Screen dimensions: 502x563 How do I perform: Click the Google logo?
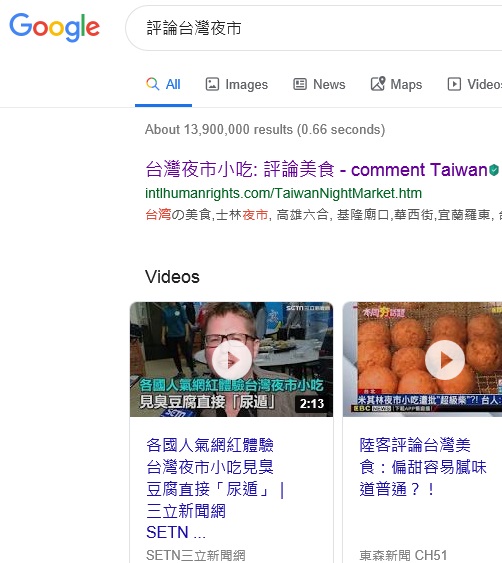click(55, 27)
